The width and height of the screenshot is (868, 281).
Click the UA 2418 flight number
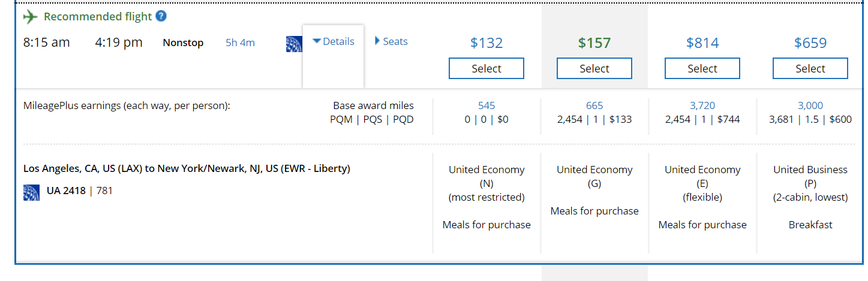(x=66, y=191)
